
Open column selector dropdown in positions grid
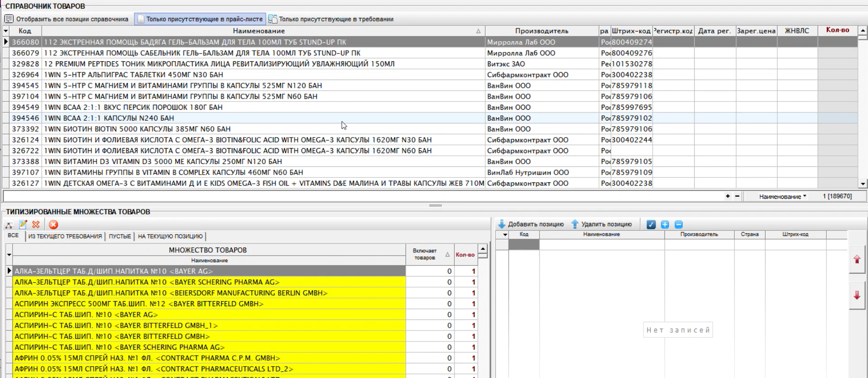click(x=505, y=234)
